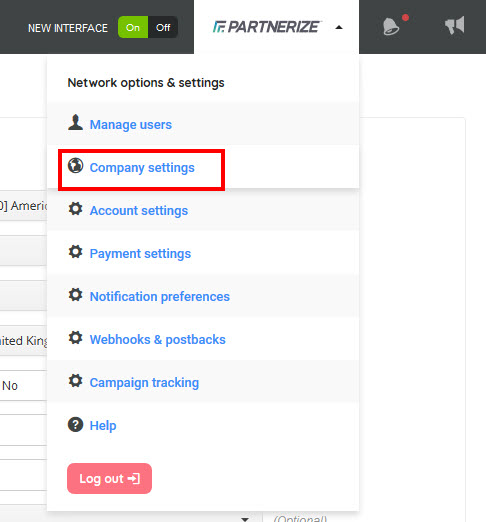Open the dropdown arrow at bottom of form
This screenshot has height=522, width=486.
245,519
